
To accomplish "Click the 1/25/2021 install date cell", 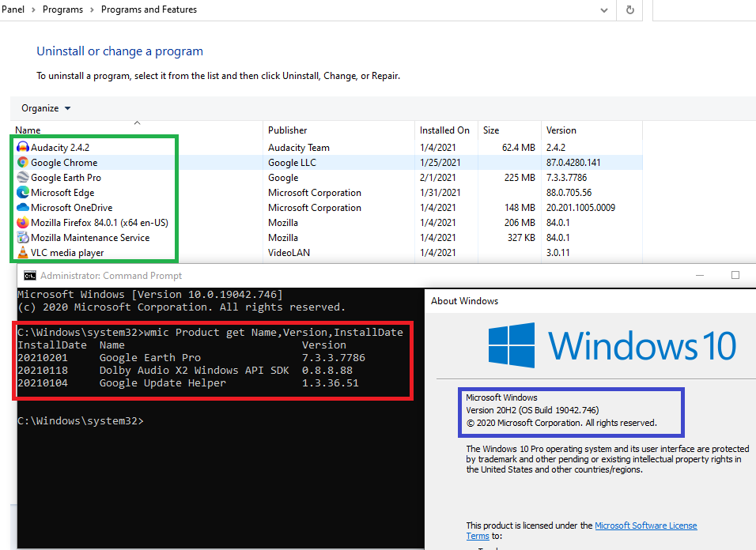I will [x=440, y=162].
